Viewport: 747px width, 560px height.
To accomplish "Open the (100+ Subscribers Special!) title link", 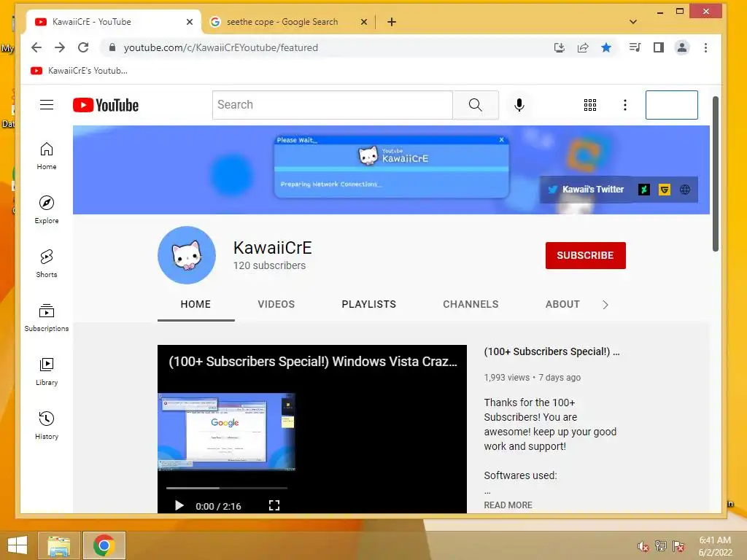I will point(551,351).
